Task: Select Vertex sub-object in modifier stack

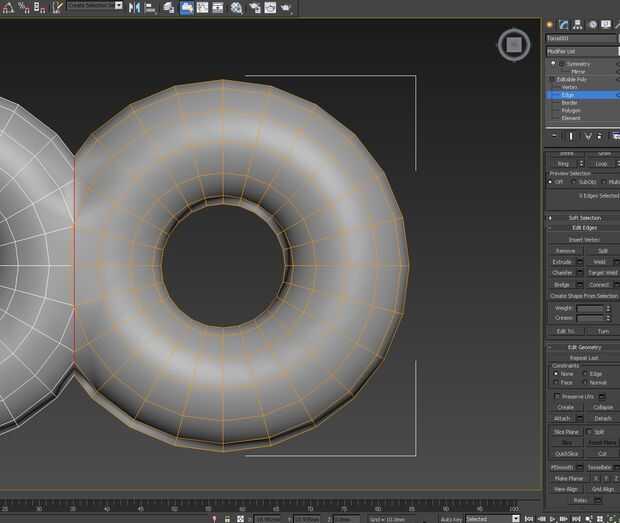Action: [569, 87]
